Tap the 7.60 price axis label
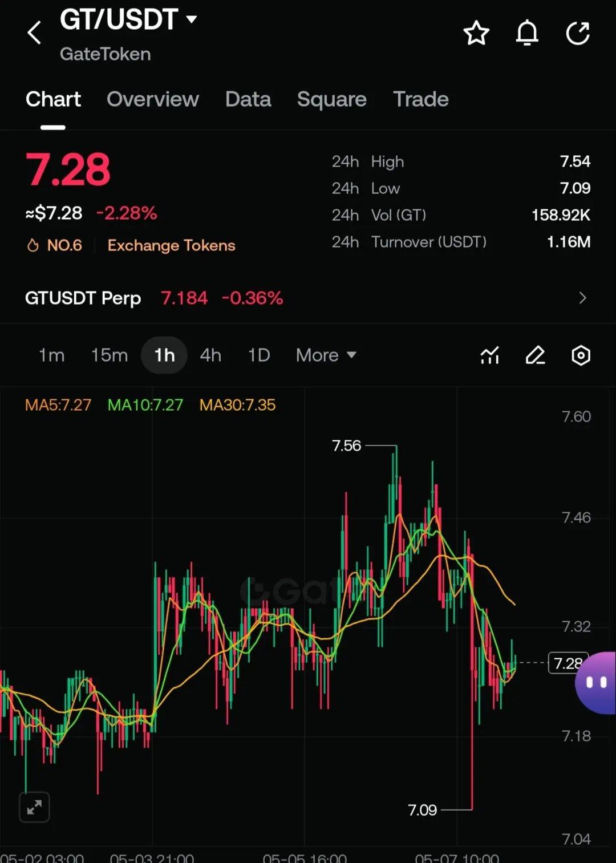 (x=576, y=416)
